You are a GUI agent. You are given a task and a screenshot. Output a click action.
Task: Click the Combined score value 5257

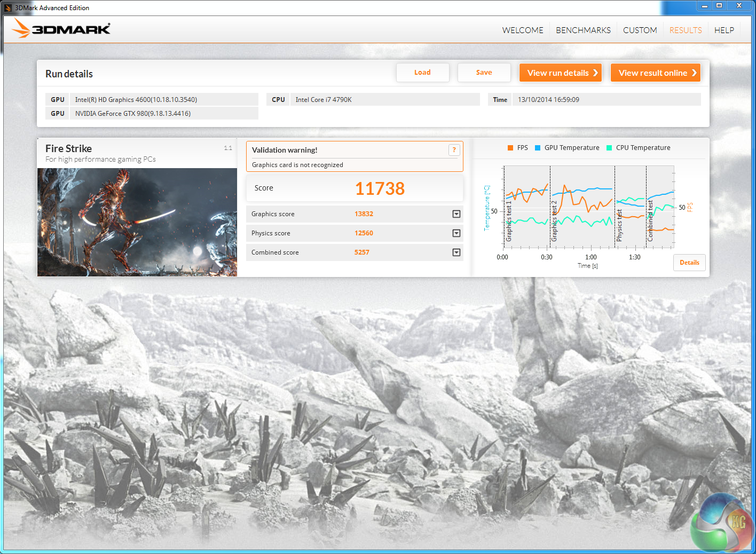361,252
